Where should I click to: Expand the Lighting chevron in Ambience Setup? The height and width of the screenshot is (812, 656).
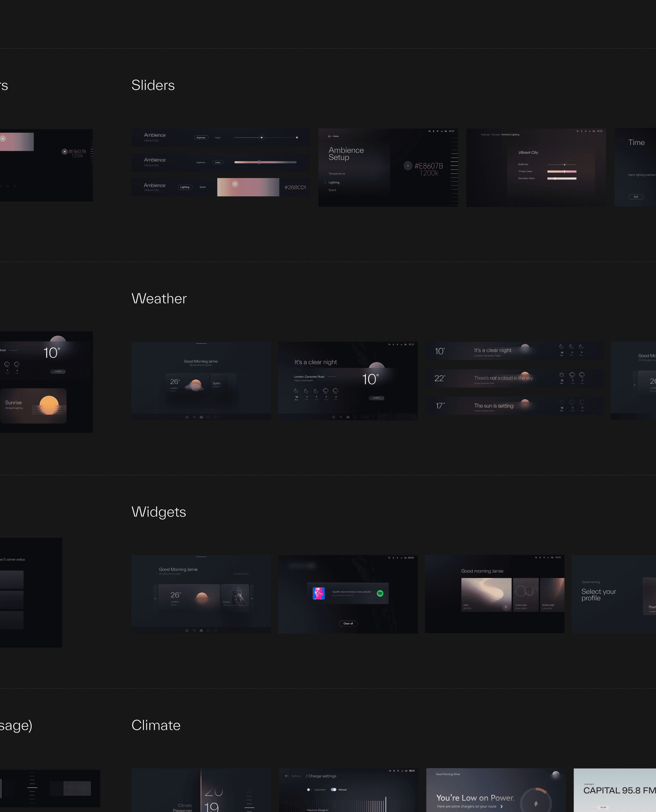[325, 183]
